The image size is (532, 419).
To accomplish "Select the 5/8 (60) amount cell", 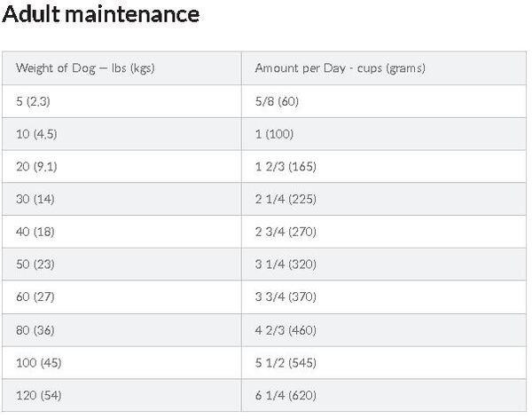I will coord(277,101).
